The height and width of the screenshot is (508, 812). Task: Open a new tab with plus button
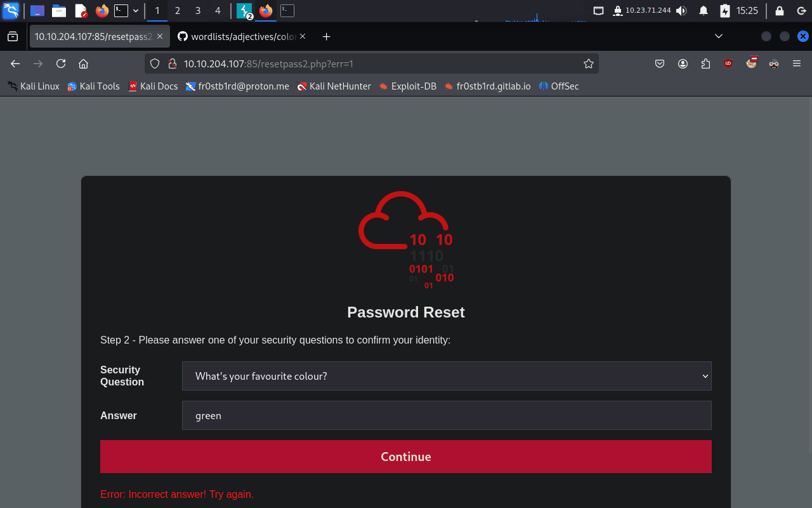326,37
